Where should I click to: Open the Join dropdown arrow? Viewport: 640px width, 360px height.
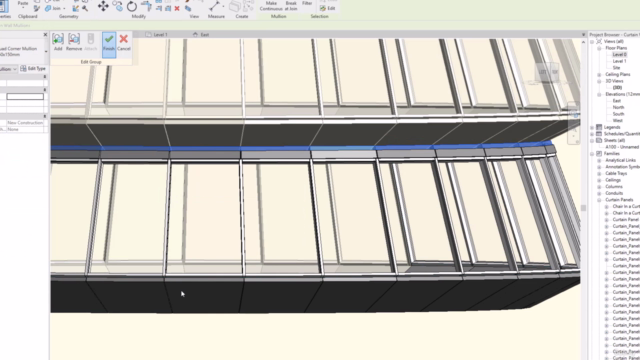pyautogui.click(x=64, y=9)
